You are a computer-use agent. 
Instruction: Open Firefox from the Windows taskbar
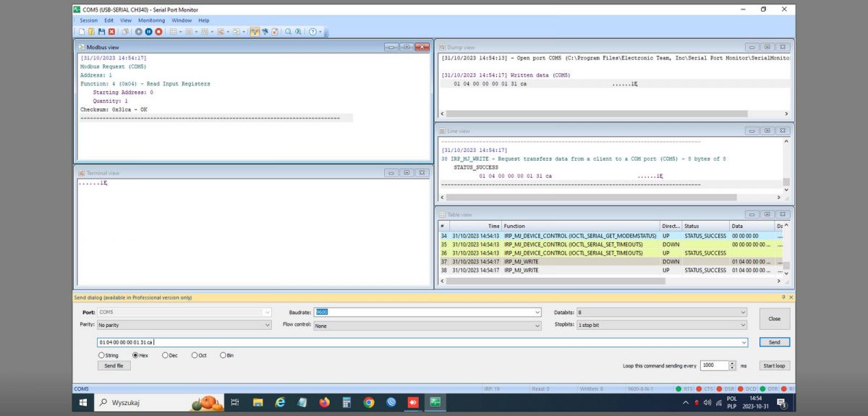324,402
